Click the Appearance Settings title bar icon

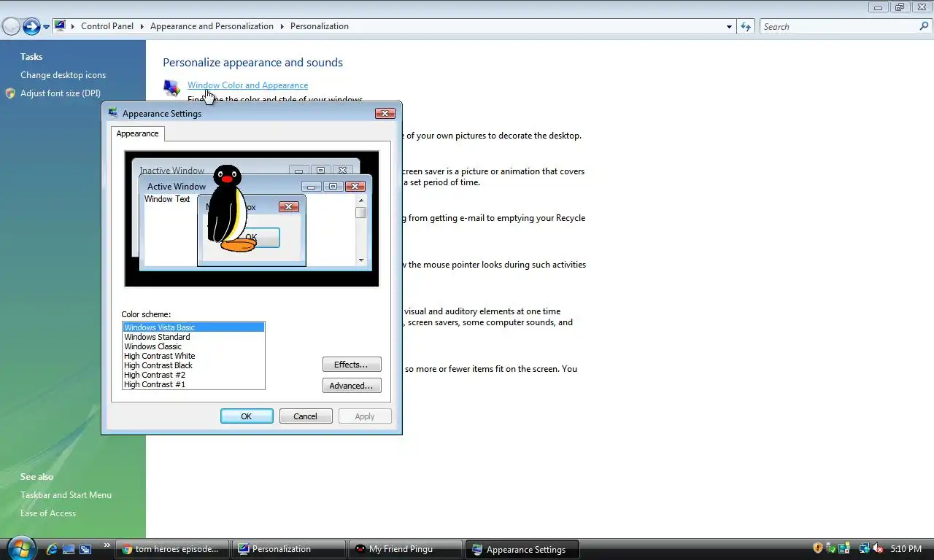coord(113,113)
